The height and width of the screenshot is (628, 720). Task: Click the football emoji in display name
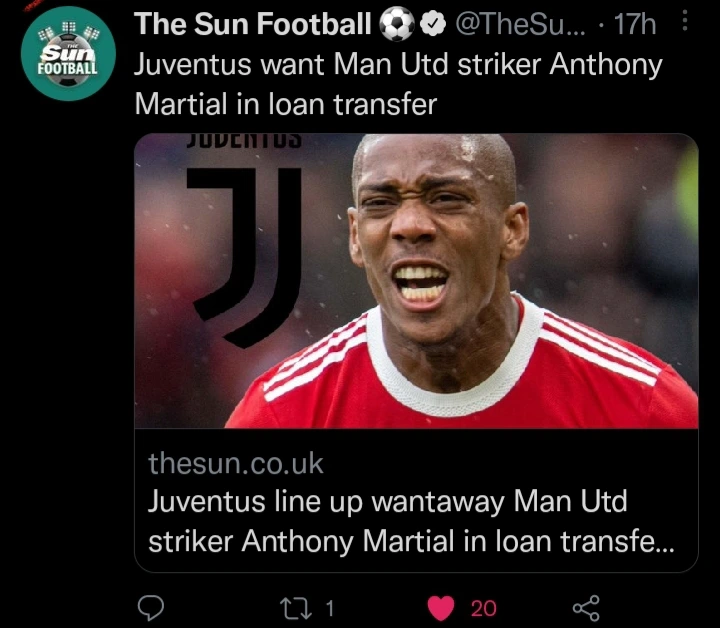tap(397, 25)
